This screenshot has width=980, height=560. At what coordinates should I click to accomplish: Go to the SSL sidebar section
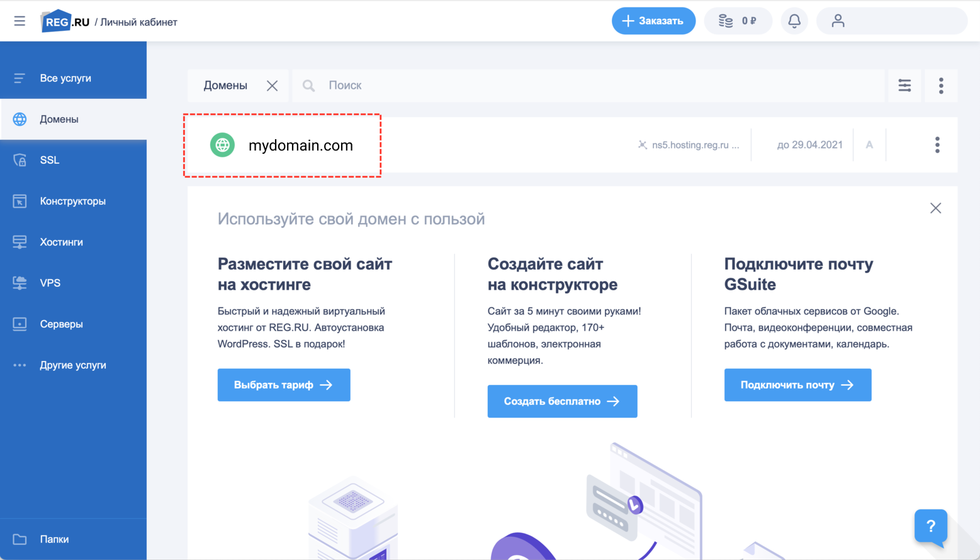pyautogui.click(x=50, y=160)
